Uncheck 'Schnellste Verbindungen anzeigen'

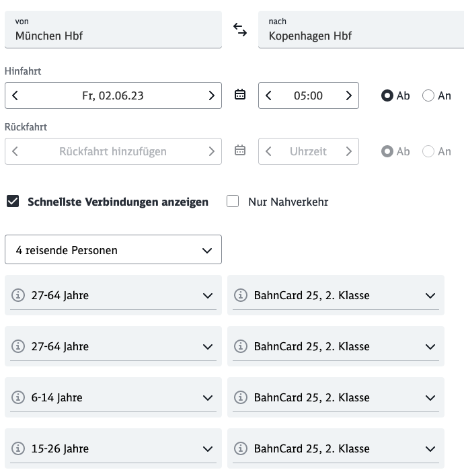tap(13, 201)
